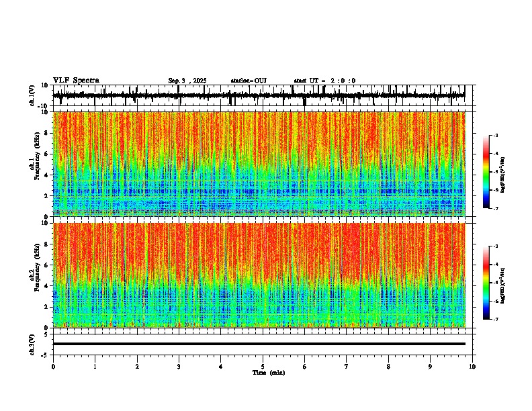
Task: Click the "station=OUI" label
Action: click(249, 81)
